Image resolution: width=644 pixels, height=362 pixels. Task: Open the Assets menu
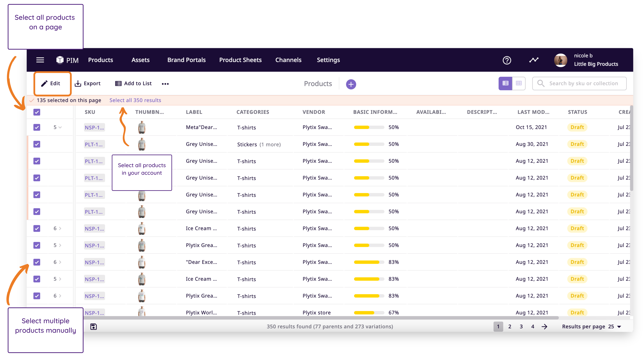pyautogui.click(x=141, y=60)
